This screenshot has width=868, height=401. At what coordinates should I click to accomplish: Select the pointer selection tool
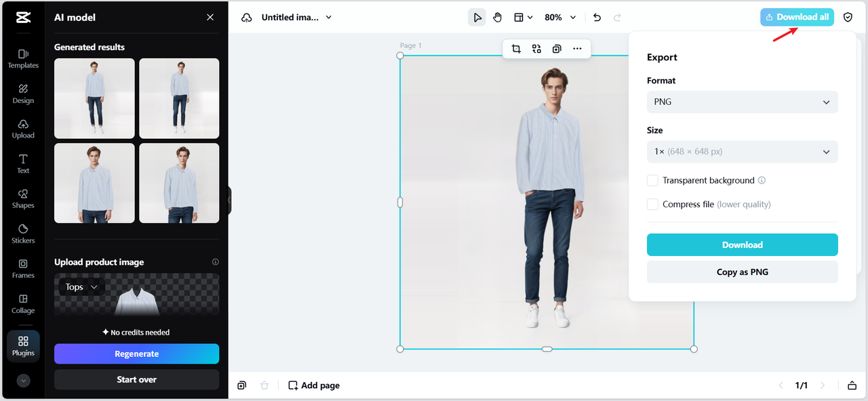point(477,18)
